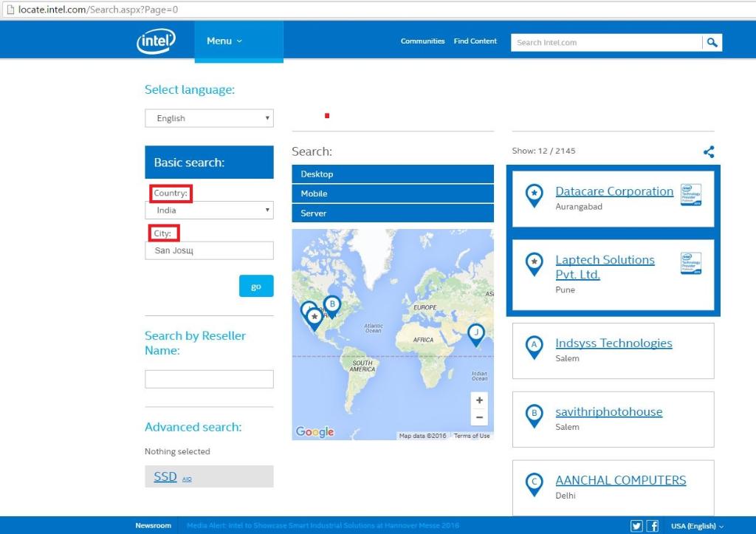Click Technology Provider badge for Datacare Corporation
756x534 pixels.
click(x=691, y=195)
